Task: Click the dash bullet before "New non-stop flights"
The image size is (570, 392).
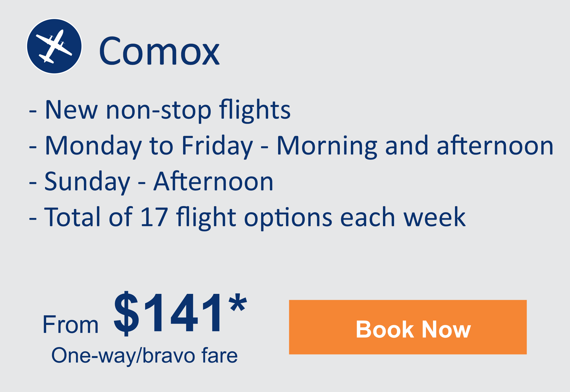Action: (33, 111)
